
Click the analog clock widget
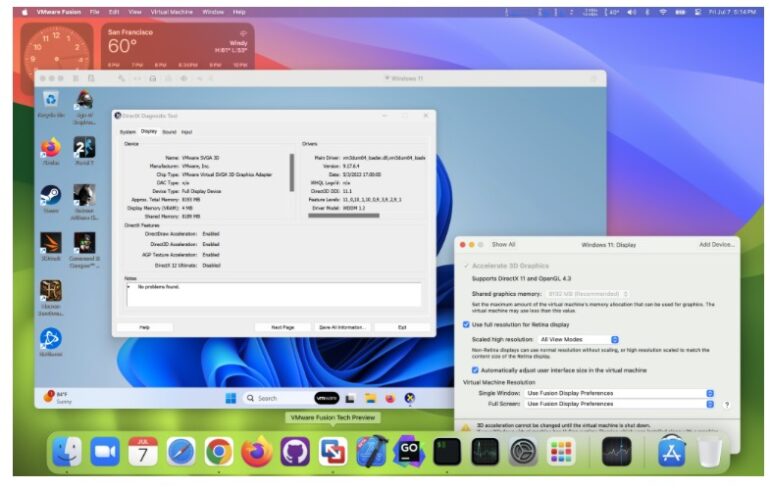coord(56,47)
